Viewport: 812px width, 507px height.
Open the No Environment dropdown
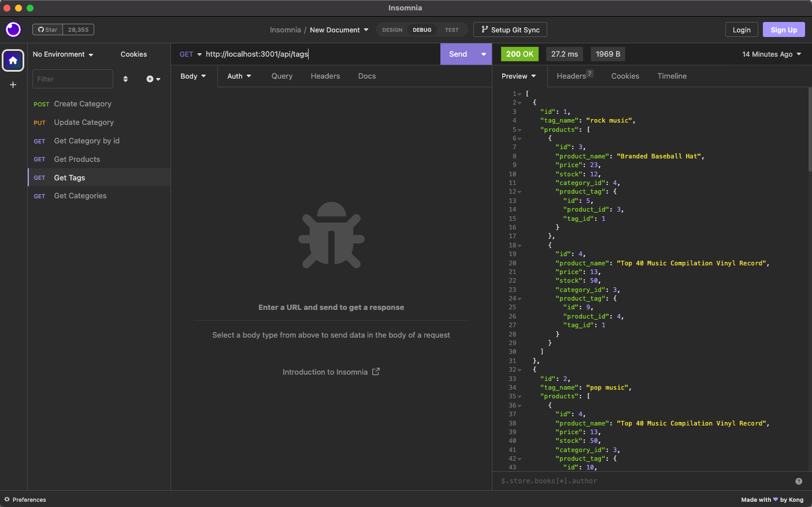point(61,54)
